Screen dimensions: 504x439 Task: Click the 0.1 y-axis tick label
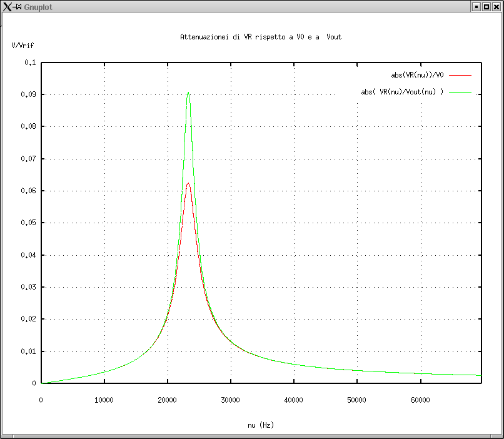[x=31, y=63]
